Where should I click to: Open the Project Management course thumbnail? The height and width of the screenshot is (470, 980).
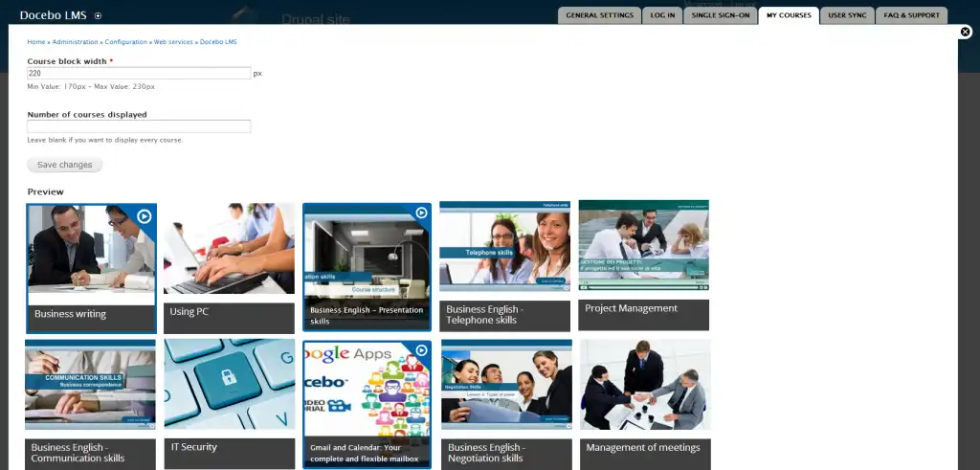click(644, 245)
